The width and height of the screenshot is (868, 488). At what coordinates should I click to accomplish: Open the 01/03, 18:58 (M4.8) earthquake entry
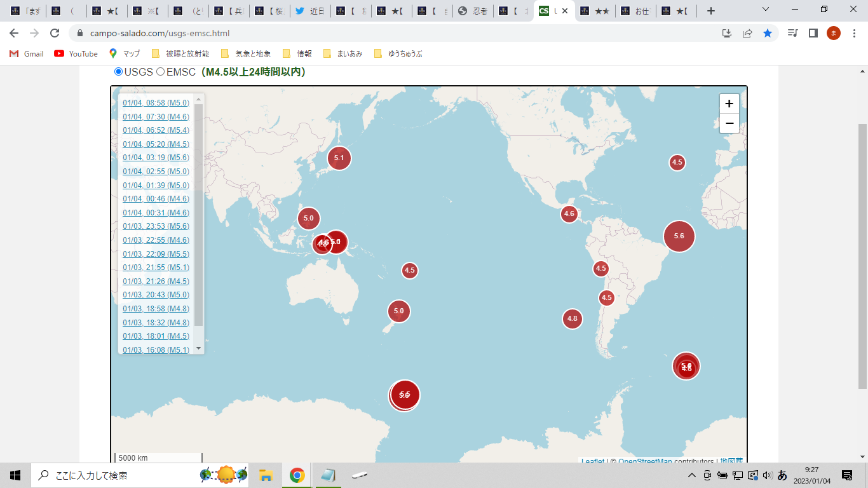tap(156, 309)
